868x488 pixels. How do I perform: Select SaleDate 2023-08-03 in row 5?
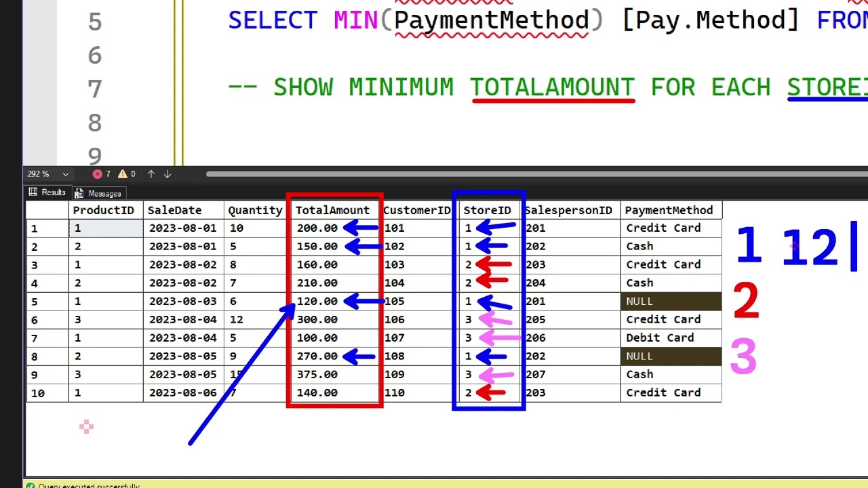(183, 302)
